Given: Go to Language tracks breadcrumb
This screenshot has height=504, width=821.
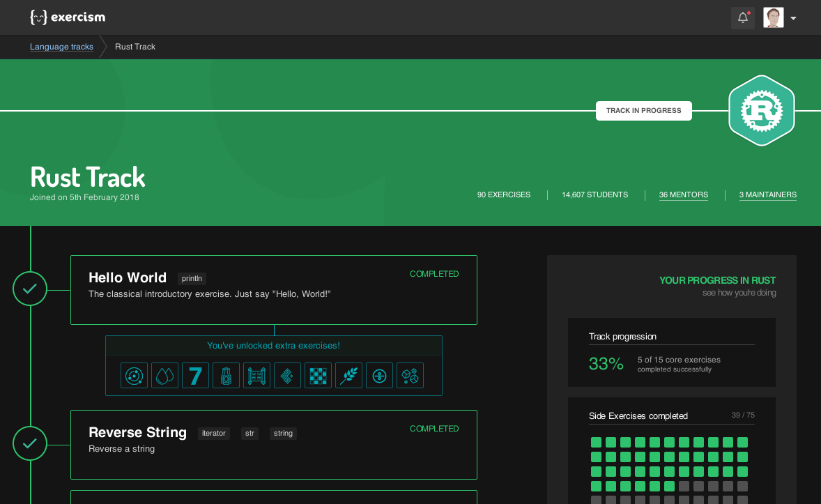Looking at the screenshot, I should coord(61,47).
